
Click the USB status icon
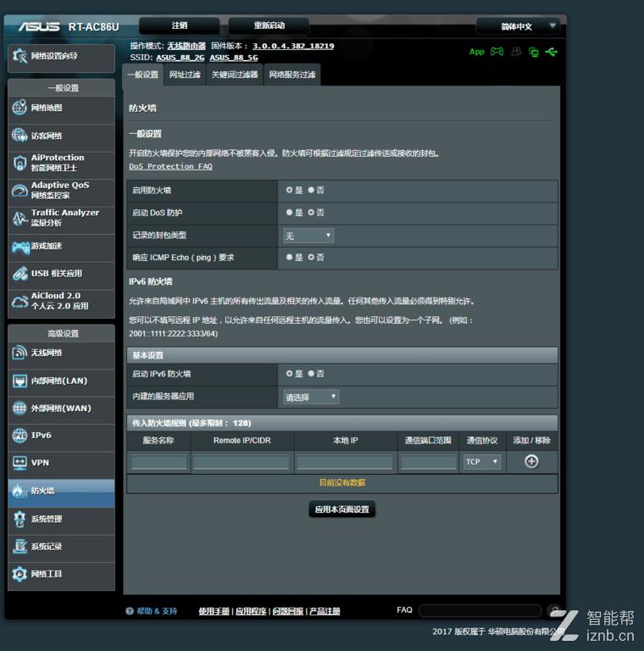pos(551,52)
